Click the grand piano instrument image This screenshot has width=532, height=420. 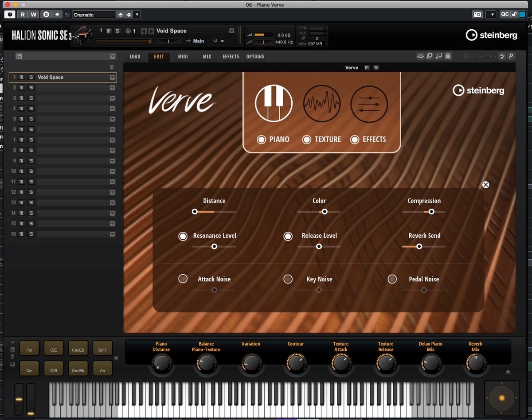click(82, 35)
